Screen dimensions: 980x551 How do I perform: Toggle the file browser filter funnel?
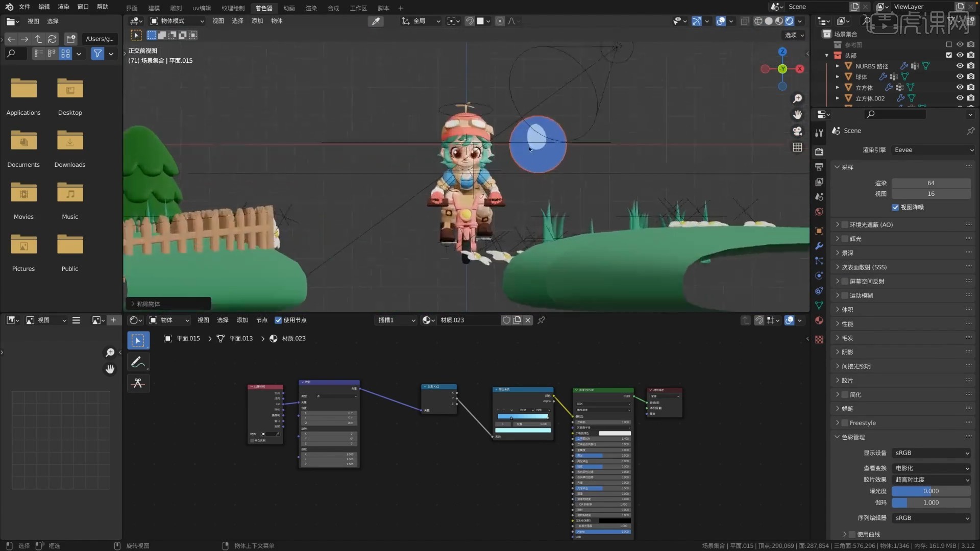tap(97, 54)
